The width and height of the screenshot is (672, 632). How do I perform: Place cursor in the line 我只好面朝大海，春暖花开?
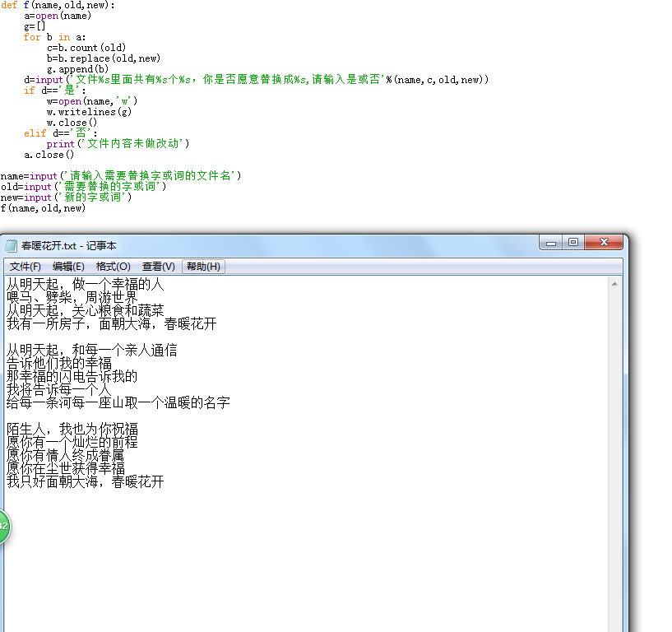(x=82, y=482)
